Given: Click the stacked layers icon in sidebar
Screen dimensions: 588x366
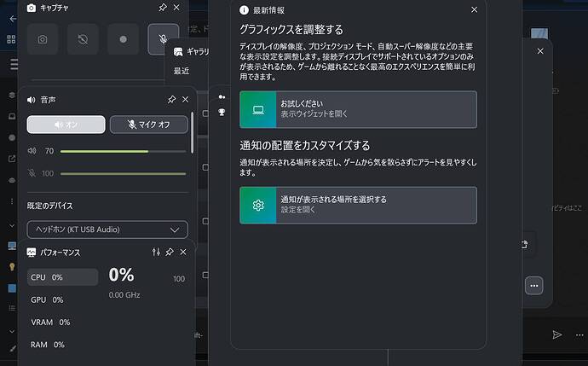Looking at the screenshot, I should (12, 95).
